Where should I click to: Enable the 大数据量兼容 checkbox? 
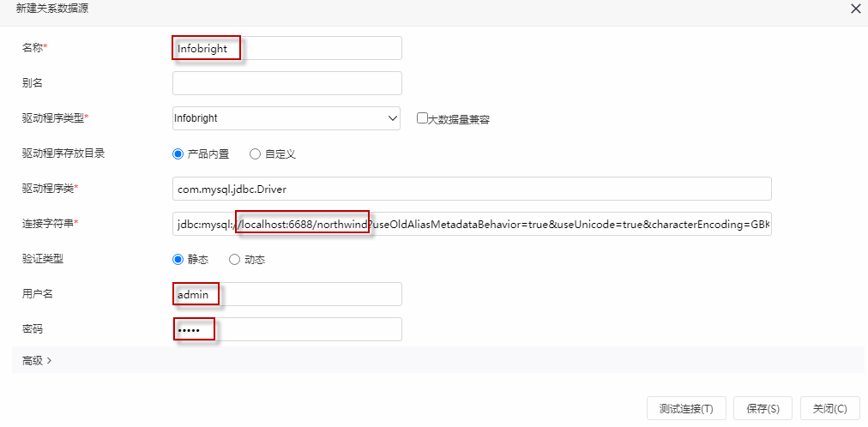pos(422,117)
